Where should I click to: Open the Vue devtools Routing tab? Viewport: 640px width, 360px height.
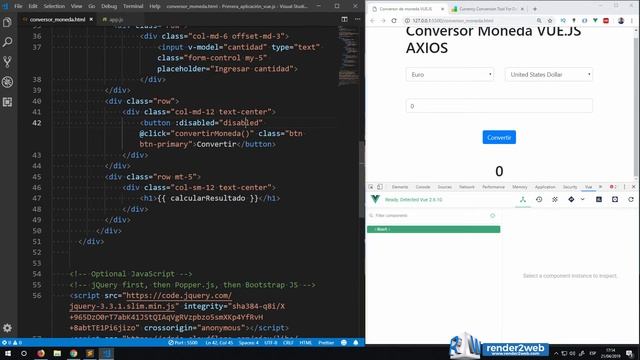click(x=571, y=199)
